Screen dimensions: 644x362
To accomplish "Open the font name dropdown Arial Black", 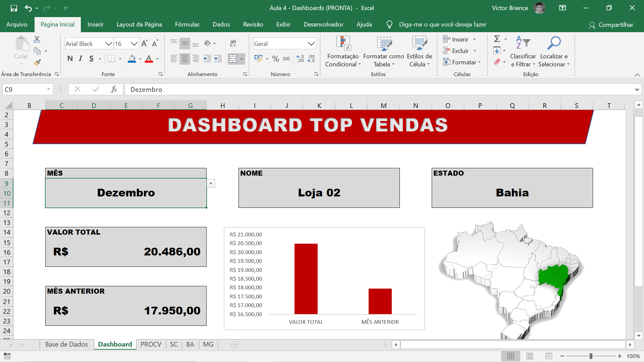I will [x=108, y=44].
